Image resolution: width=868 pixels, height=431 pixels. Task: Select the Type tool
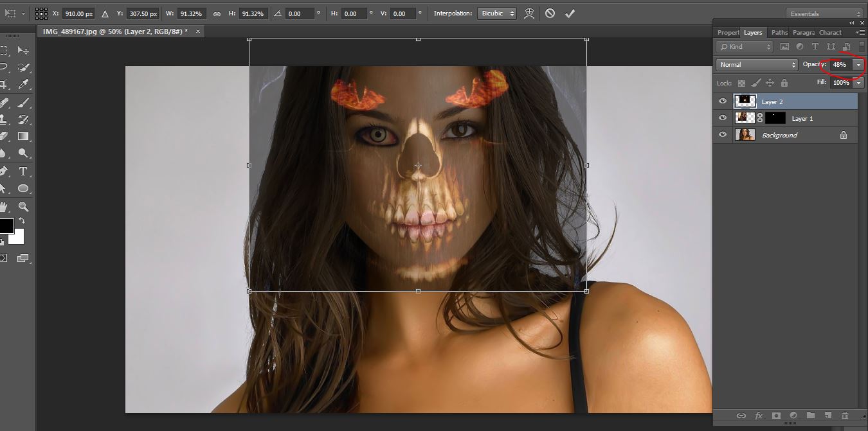tap(23, 172)
